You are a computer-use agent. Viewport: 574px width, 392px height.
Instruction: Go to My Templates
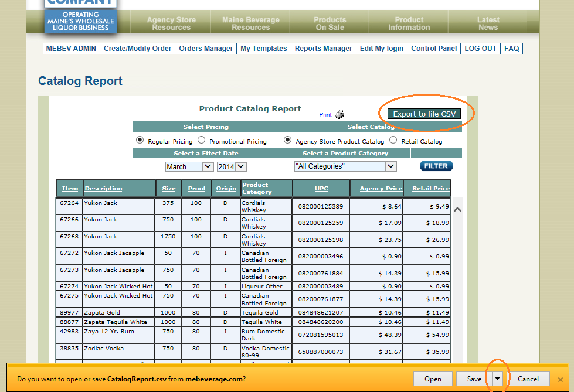(x=264, y=48)
